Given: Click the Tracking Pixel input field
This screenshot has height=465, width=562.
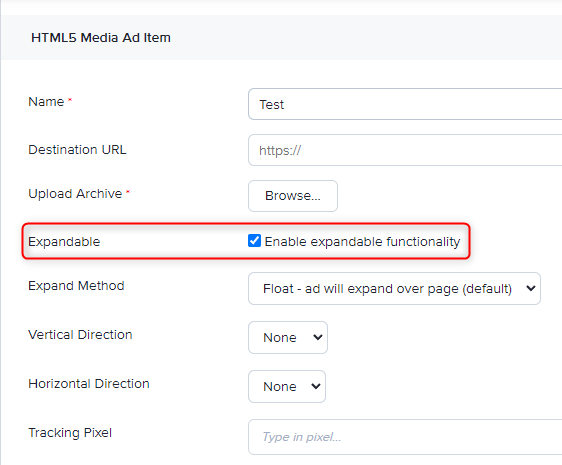Looking at the screenshot, I should [405, 437].
